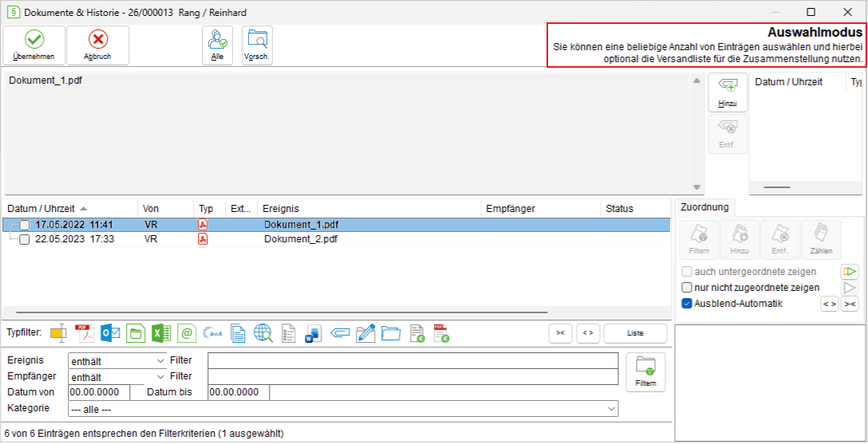868x444 pixels.
Task: Open the Empfänger 'enthält' dropdown
Action: [117, 376]
